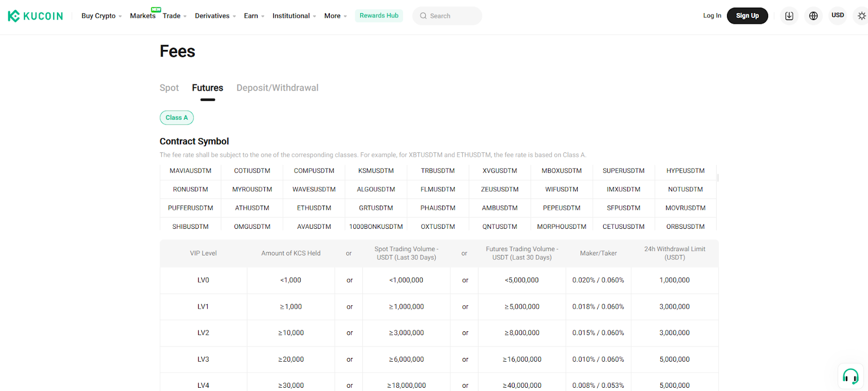Click the WAVESUSDTM contract symbol
This screenshot has height=391, width=868.
314,189
